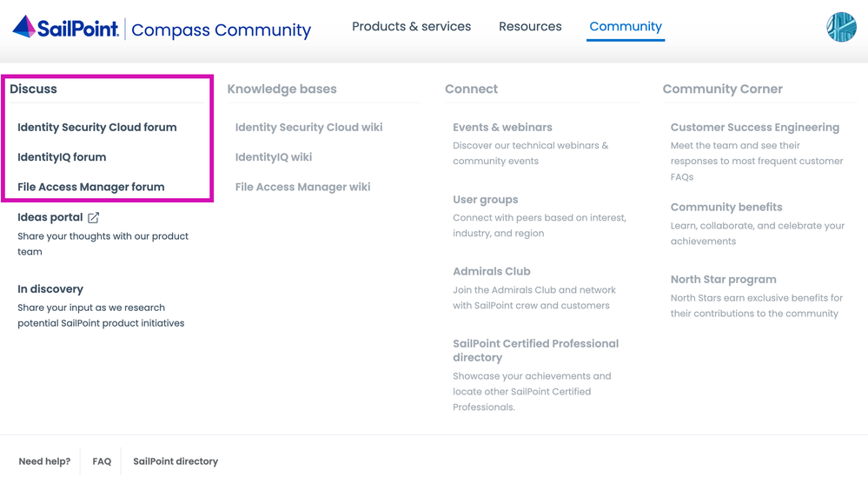Visit the In discovery page
Image resolution: width=868 pixels, height=483 pixels.
point(50,289)
